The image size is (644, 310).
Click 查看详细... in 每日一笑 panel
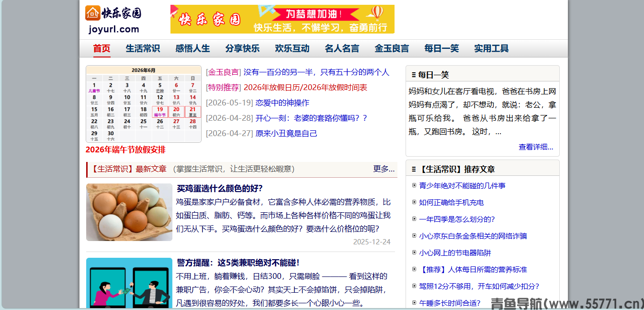tap(536, 147)
